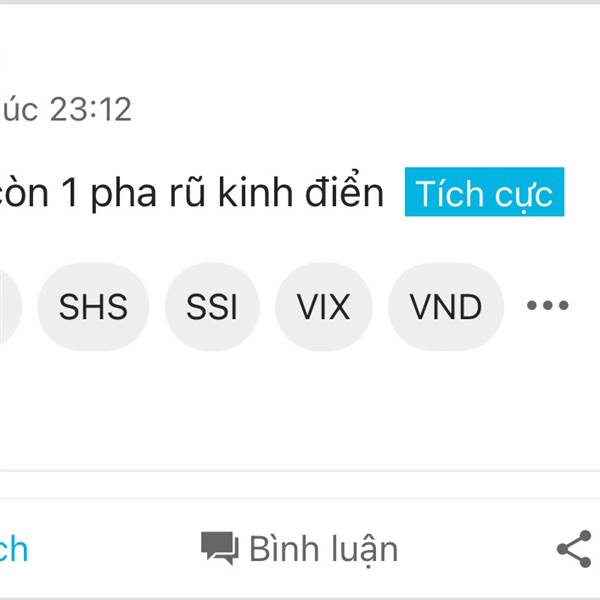This screenshot has height=600, width=600.
Task: Open the post "còn 1 pha rũ kinh điển"
Action: tap(190, 194)
